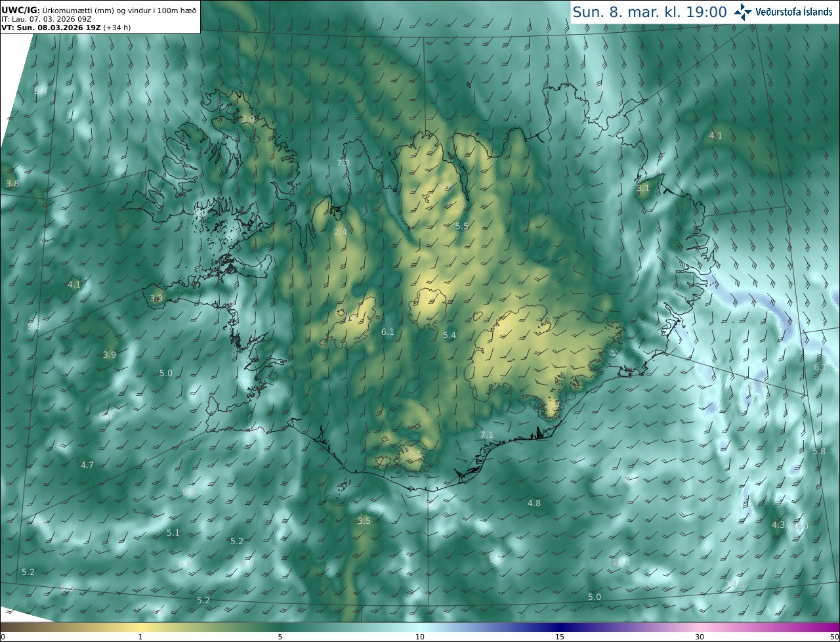Click the 'Sun. 8. mar. kl. 19:00' timestamp

(x=650, y=12)
